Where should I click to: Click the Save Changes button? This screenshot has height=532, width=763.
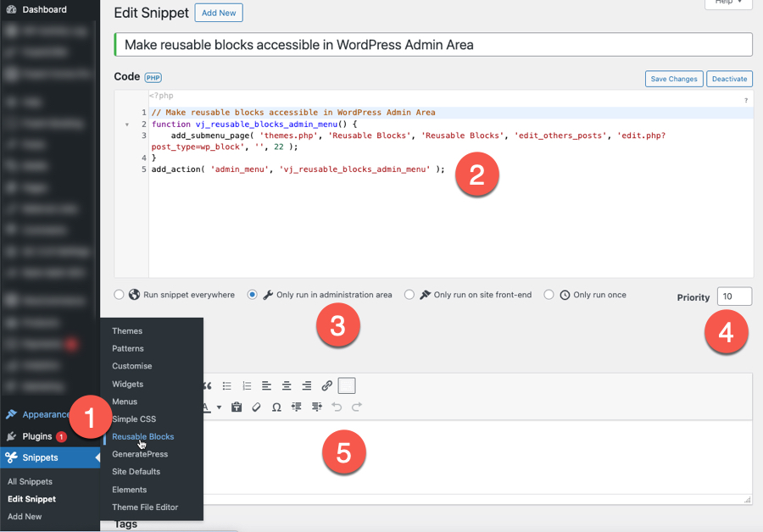[673, 79]
